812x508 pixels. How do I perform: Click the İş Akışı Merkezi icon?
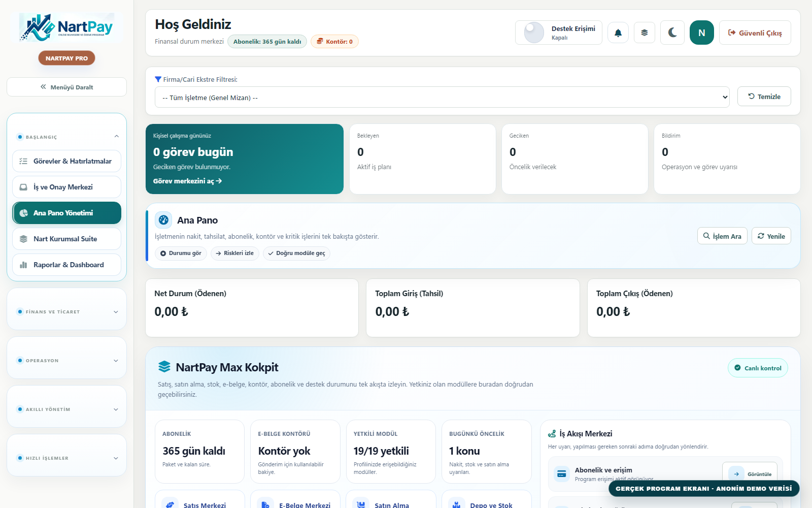(552, 434)
